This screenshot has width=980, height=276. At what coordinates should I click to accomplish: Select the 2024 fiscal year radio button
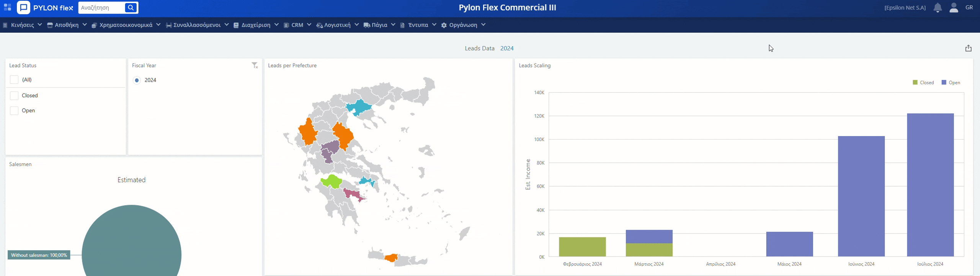pyautogui.click(x=137, y=80)
